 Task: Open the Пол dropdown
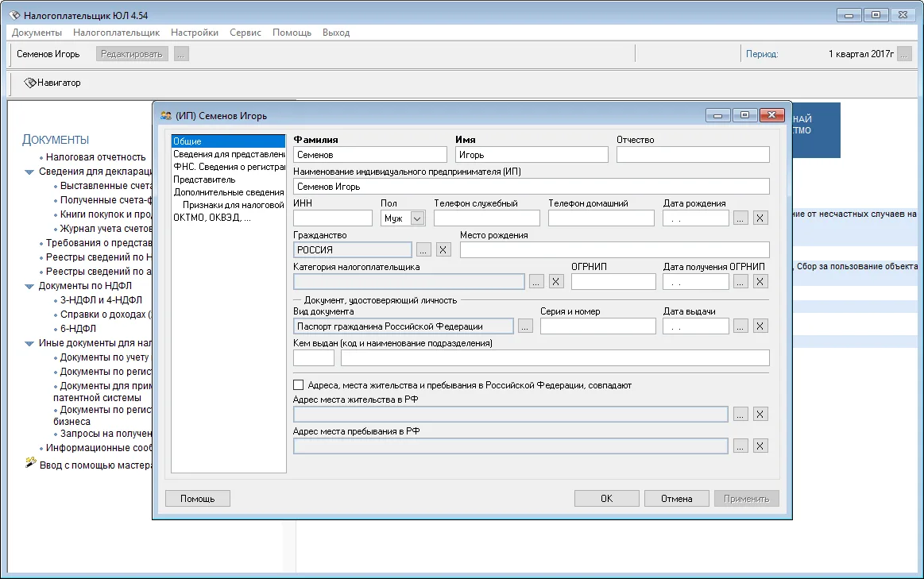417,218
